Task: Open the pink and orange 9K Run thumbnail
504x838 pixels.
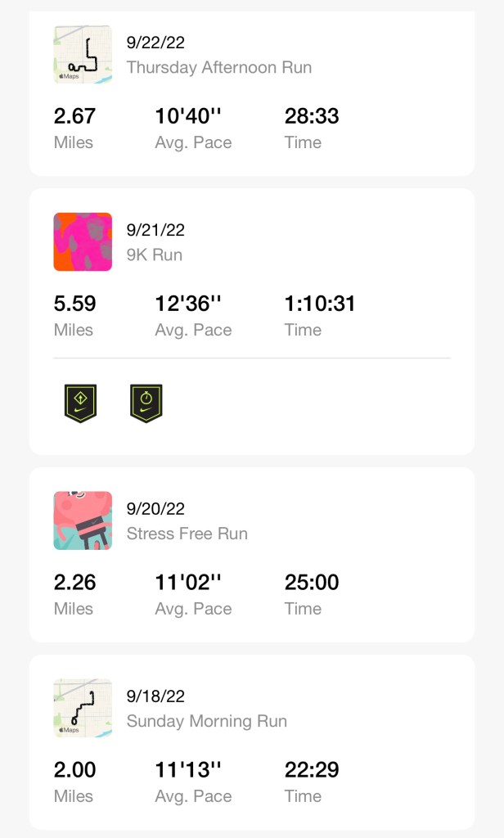Action: [x=83, y=241]
